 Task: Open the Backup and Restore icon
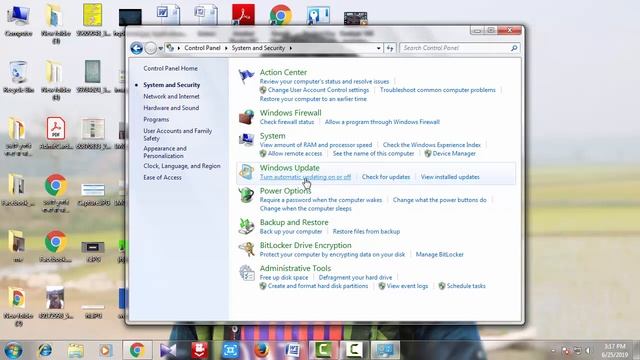[x=246, y=226]
